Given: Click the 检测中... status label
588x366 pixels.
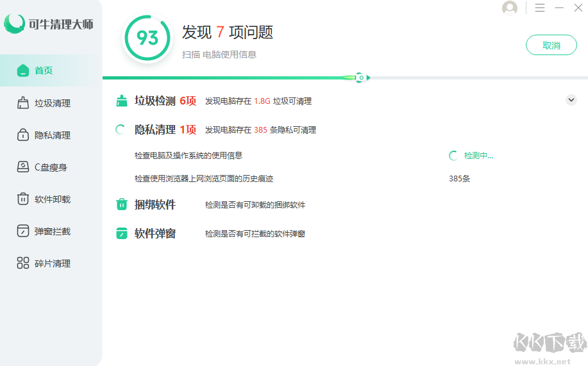Looking at the screenshot, I should pos(478,156).
